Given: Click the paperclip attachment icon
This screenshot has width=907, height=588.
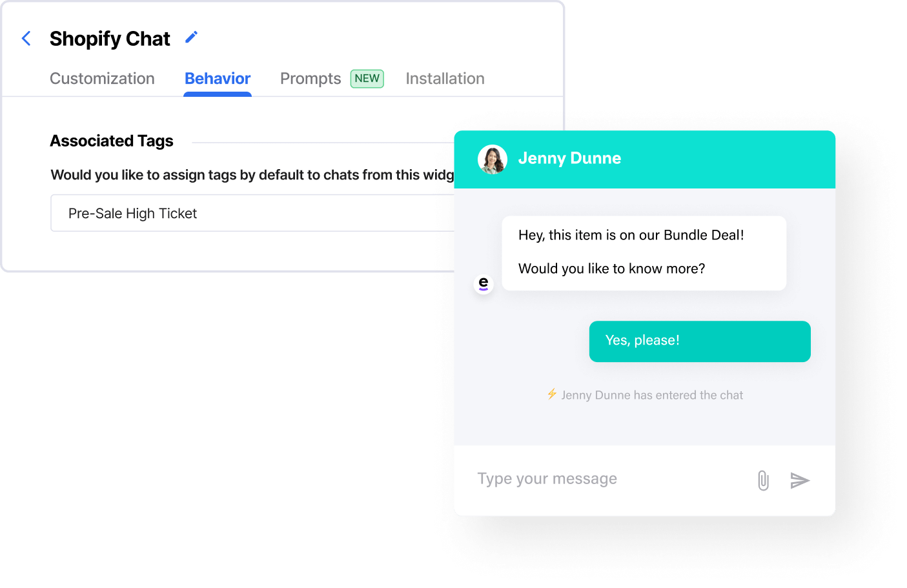Looking at the screenshot, I should pyautogui.click(x=763, y=480).
